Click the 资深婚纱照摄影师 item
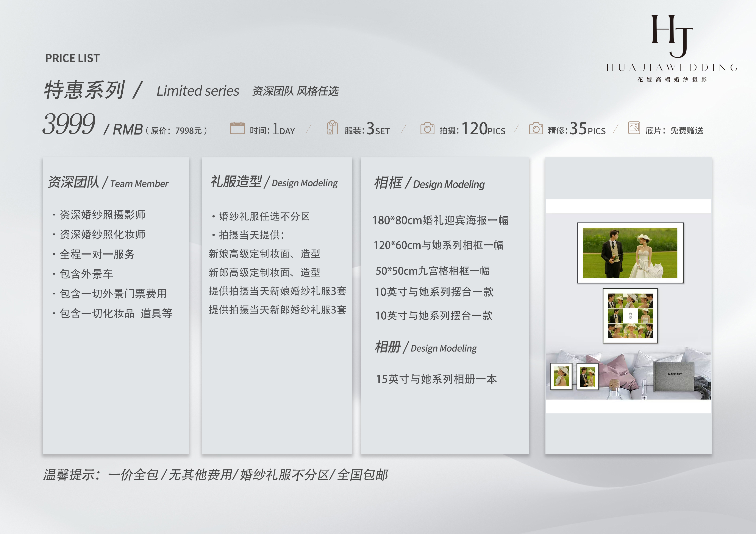Image resolution: width=756 pixels, height=534 pixels. point(99,215)
